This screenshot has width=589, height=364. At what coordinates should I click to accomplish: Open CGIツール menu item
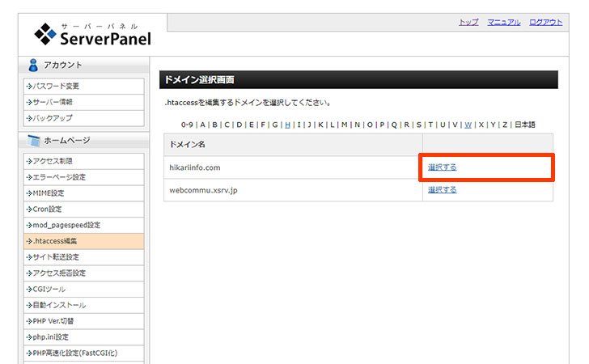pyautogui.click(x=83, y=290)
